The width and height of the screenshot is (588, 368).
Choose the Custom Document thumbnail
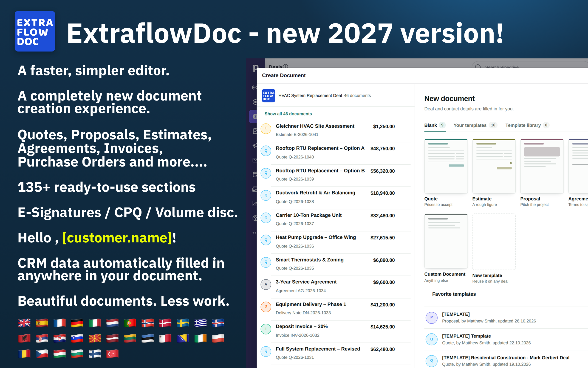(x=446, y=241)
